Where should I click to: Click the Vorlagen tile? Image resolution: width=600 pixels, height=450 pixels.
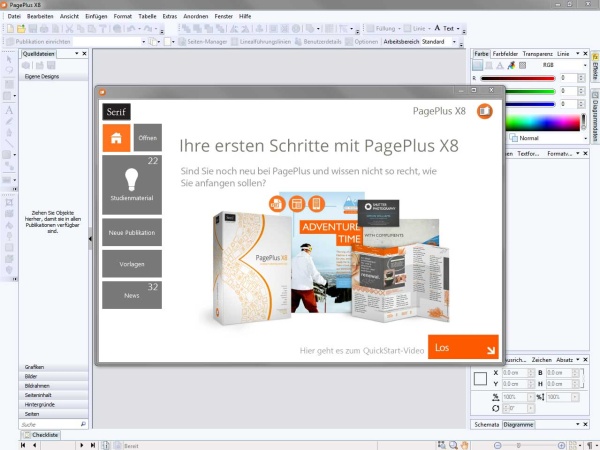pyautogui.click(x=132, y=264)
